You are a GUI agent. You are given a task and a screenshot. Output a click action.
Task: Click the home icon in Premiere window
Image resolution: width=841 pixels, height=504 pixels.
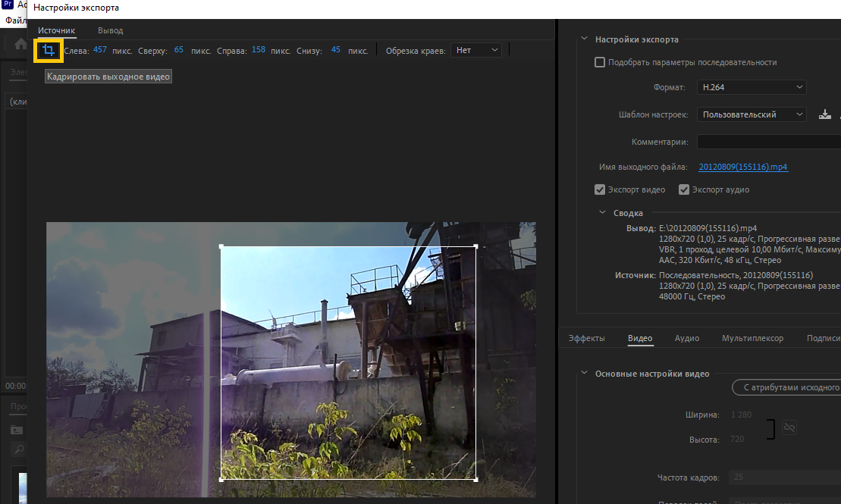coord(20,44)
